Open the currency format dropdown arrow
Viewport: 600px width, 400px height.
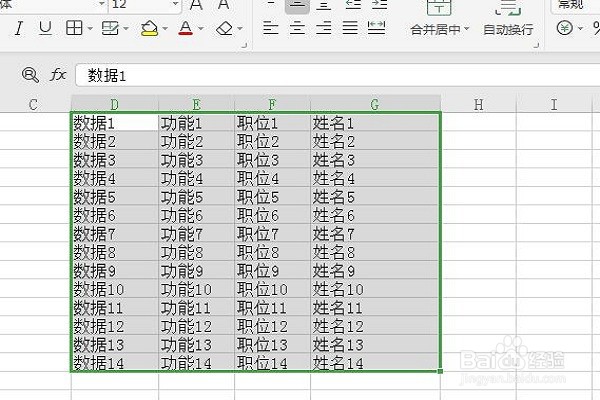coord(580,29)
